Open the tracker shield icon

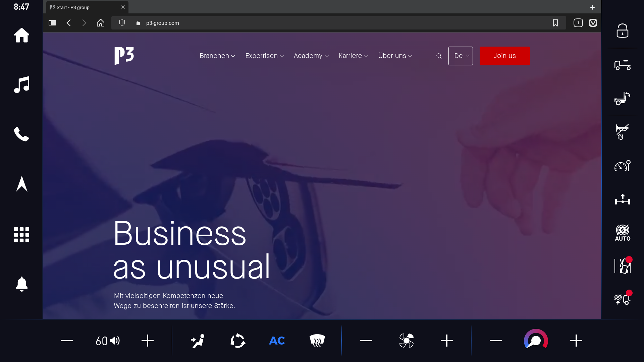coord(122,23)
